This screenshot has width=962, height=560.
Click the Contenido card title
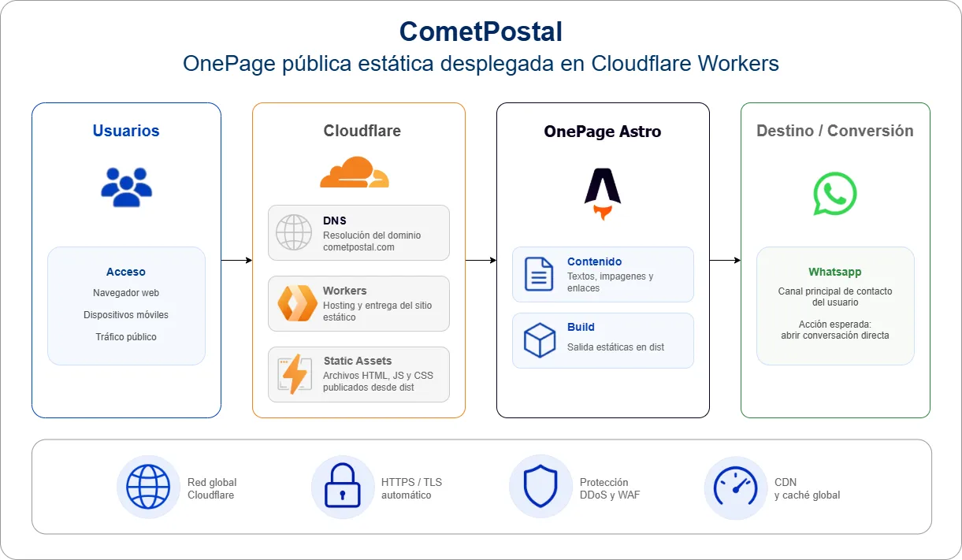click(595, 261)
